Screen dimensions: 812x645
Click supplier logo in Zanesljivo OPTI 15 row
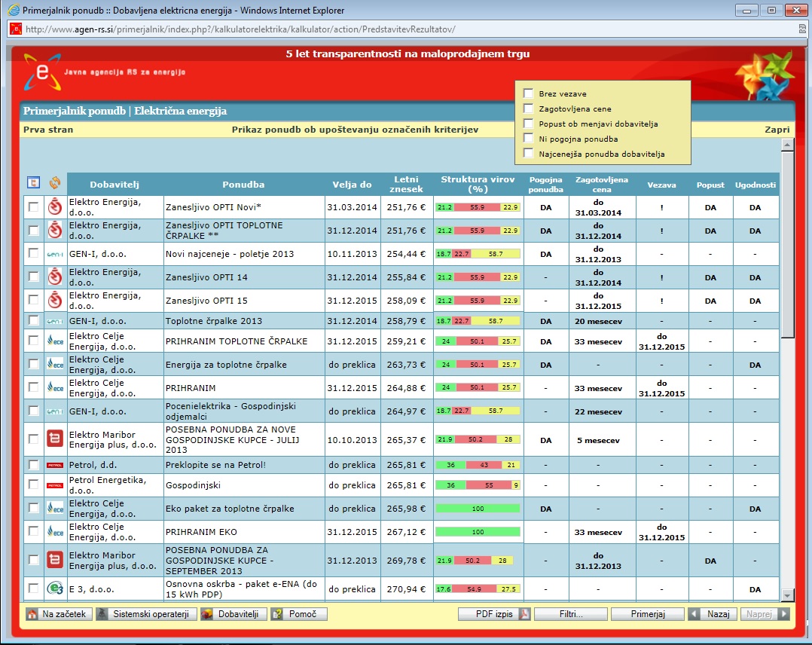point(56,300)
